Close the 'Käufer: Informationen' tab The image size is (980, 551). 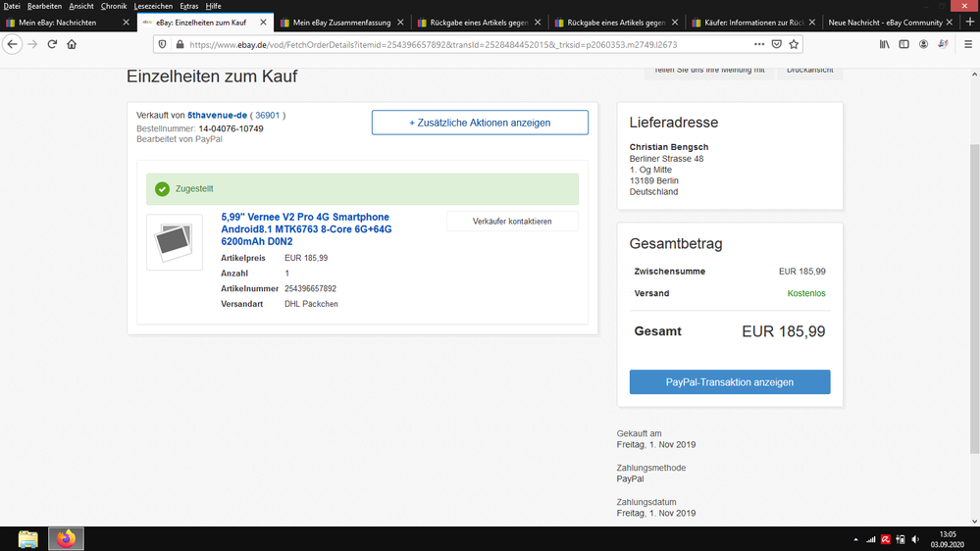click(x=812, y=22)
